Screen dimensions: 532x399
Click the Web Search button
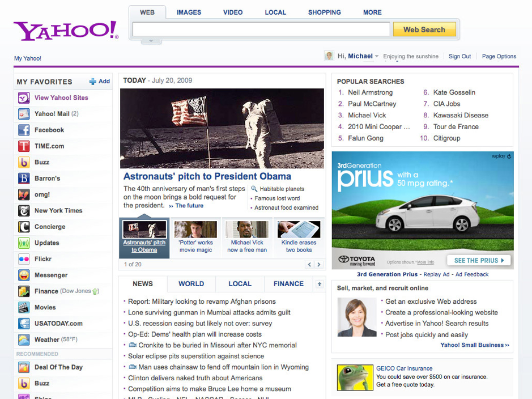click(424, 29)
